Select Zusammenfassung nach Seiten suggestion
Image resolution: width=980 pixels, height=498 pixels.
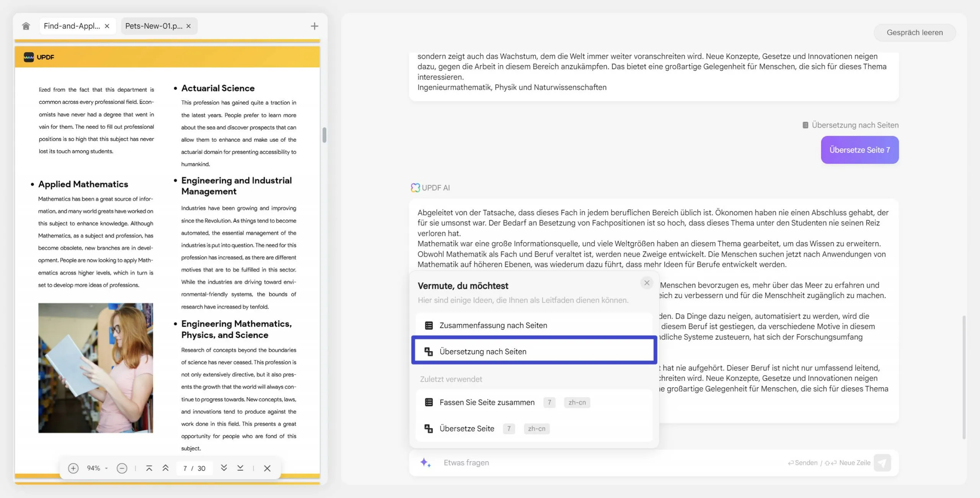click(493, 325)
